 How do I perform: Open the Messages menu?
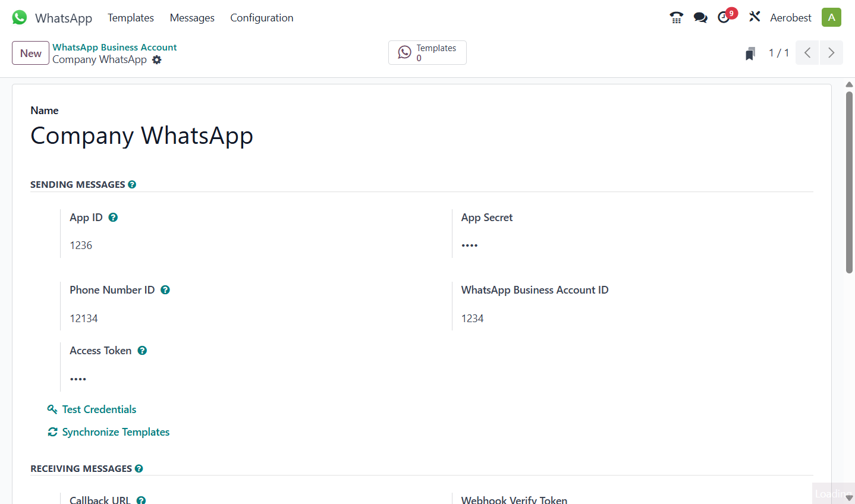click(192, 18)
